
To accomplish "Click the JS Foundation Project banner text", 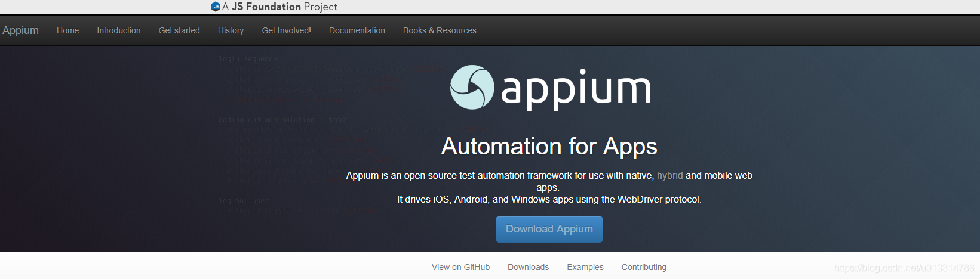I will click(x=279, y=7).
